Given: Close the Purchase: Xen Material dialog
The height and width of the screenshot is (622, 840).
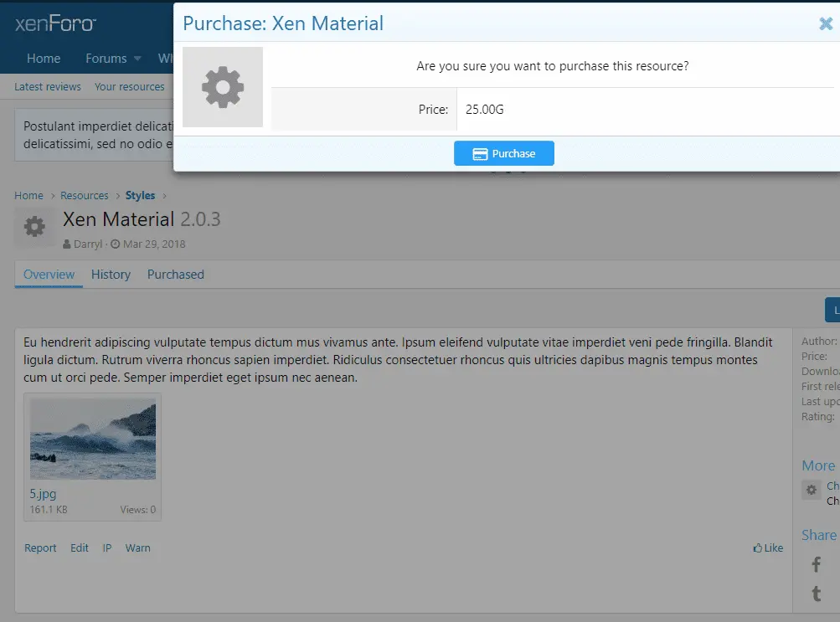Looking at the screenshot, I should (826, 23).
